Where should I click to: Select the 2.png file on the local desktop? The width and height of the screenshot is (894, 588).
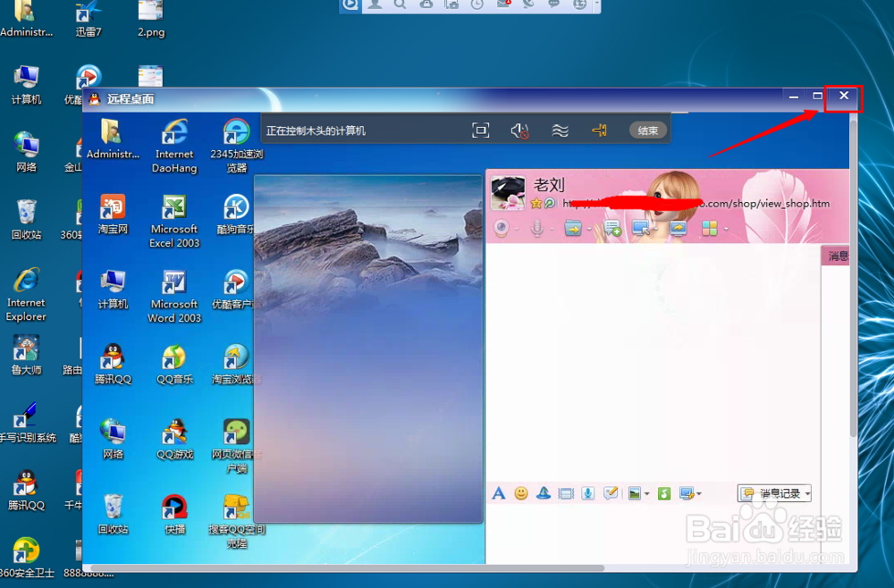click(x=150, y=19)
